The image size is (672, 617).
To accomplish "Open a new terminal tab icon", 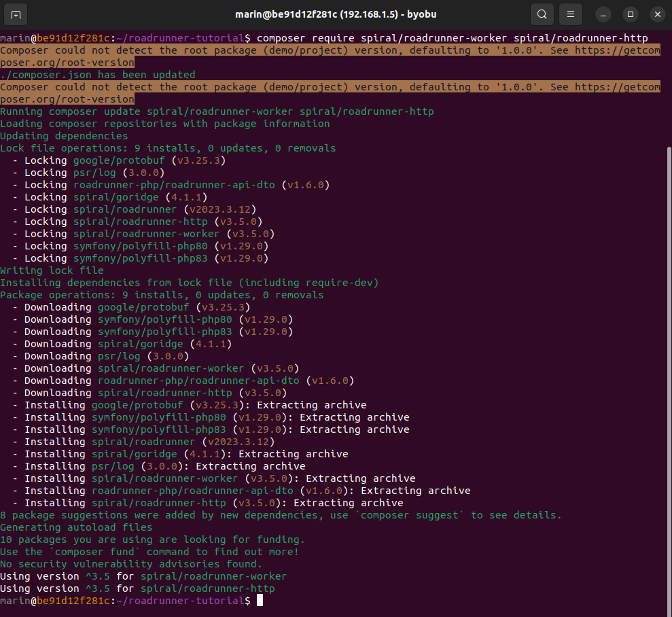I will (16, 14).
